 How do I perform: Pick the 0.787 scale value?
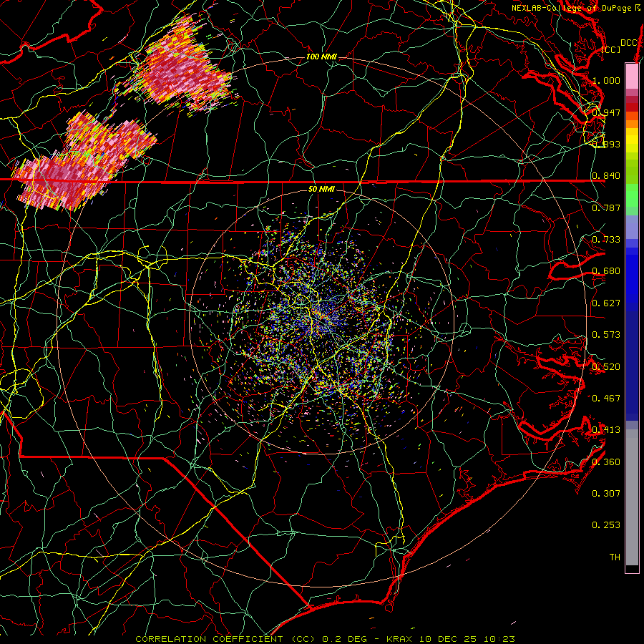coord(606,208)
